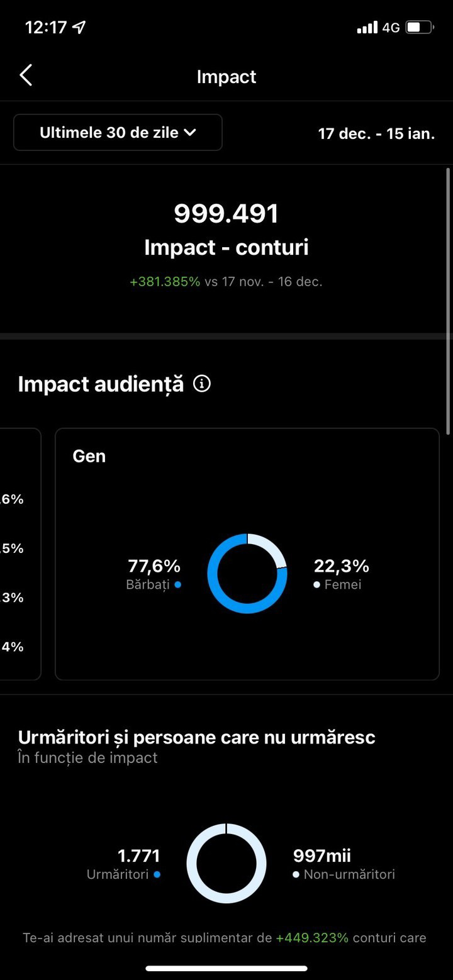Image resolution: width=453 pixels, height=980 pixels.
Task: Open the Ultimele 30 de zile selector
Action: (118, 133)
